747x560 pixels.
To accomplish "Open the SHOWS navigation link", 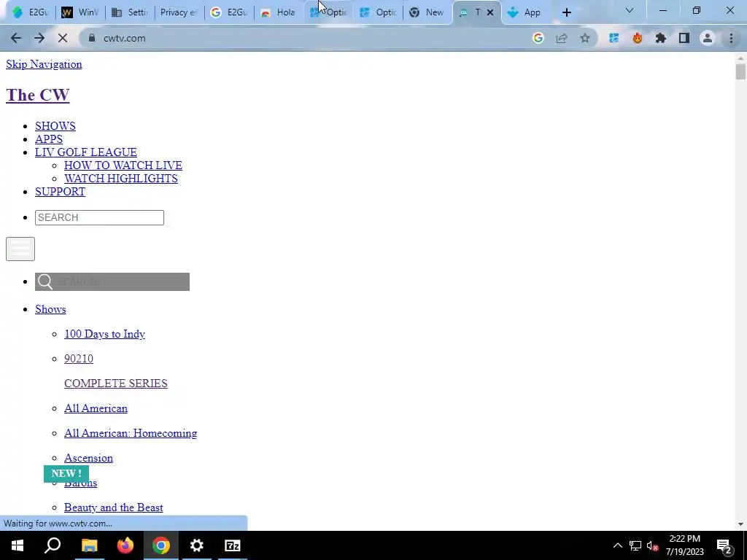I will point(55,125).
